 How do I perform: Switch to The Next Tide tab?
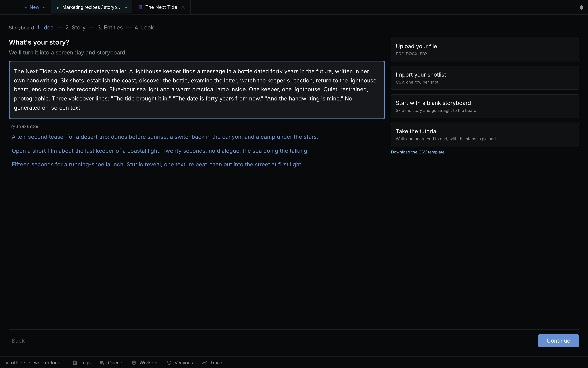(x=161, y=7)
